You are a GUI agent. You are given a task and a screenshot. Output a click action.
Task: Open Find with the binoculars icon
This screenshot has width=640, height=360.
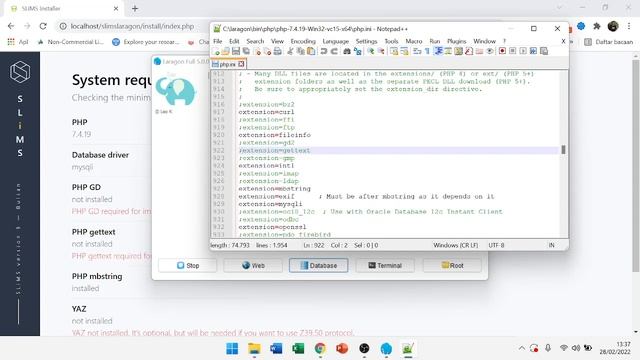pos(347,51)
